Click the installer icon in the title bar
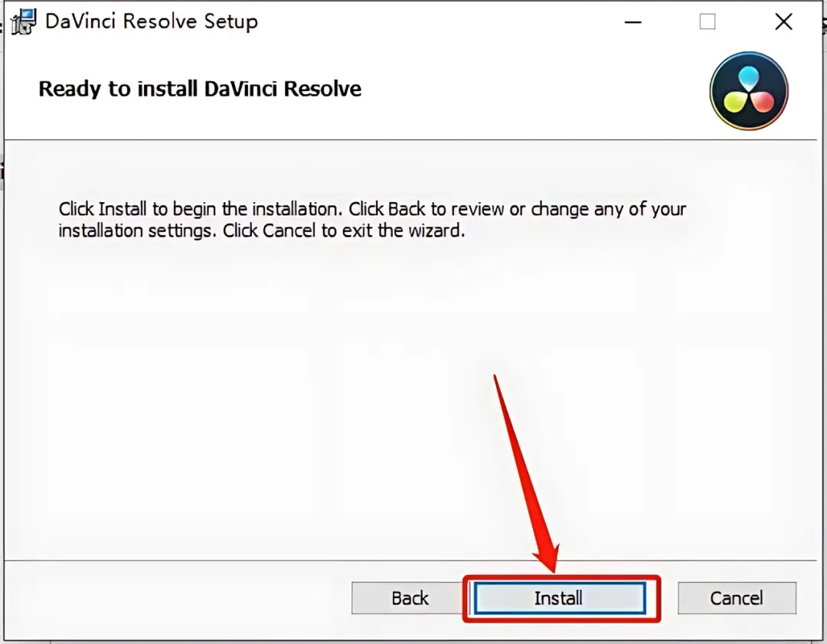Image resolution: width=827 pixels, height=644 pixels. [24, 21]
